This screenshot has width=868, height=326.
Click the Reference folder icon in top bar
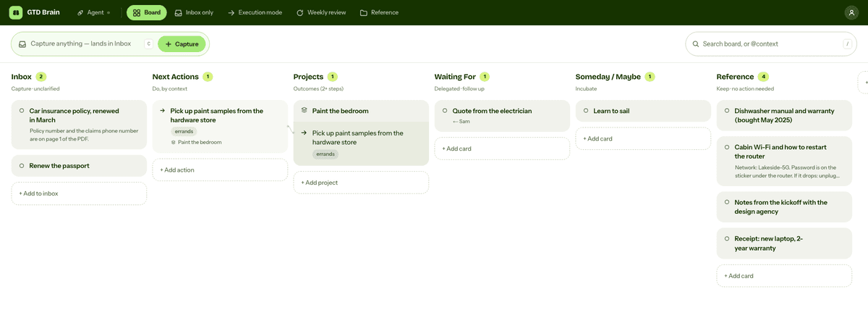pyautogui.click(x=363, y=12)
